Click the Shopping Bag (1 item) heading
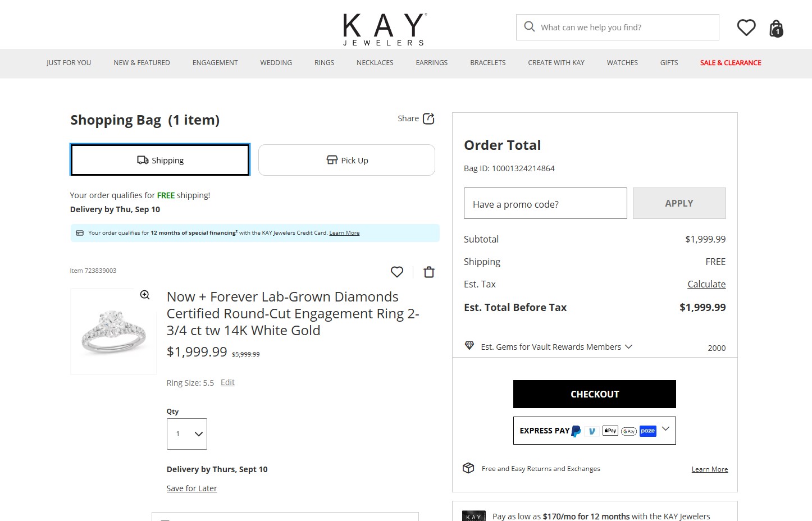The height and width of the screenshot is (521, 812). (x=145, y=120)
